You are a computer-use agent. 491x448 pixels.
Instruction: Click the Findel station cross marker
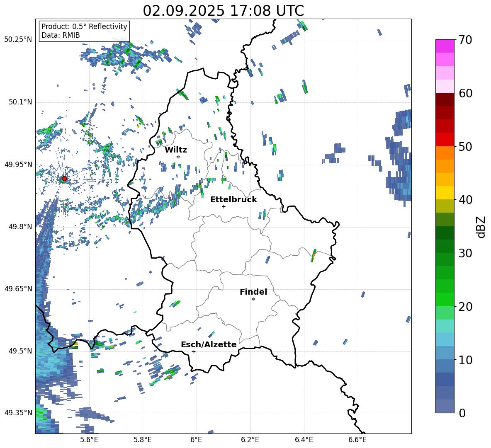(253, 299)
